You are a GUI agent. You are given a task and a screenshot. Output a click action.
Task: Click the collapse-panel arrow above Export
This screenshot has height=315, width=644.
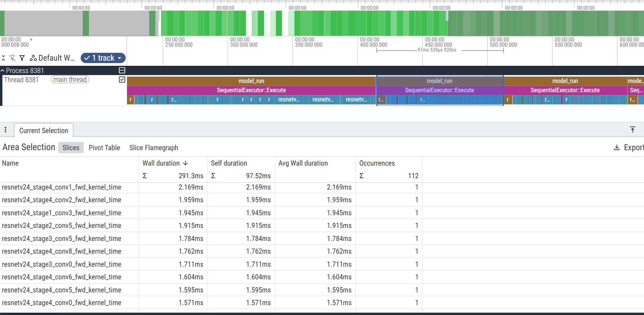[x=633, y=130]
